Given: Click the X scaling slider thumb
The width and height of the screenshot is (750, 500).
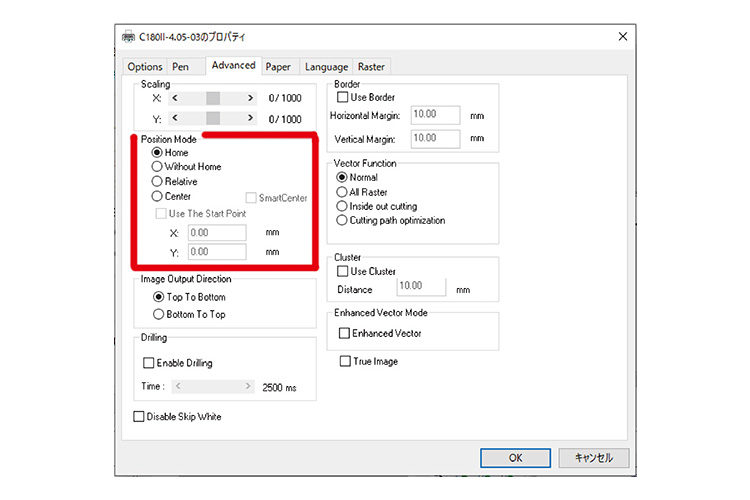Looking at the screenshot, I should (212, 99).
